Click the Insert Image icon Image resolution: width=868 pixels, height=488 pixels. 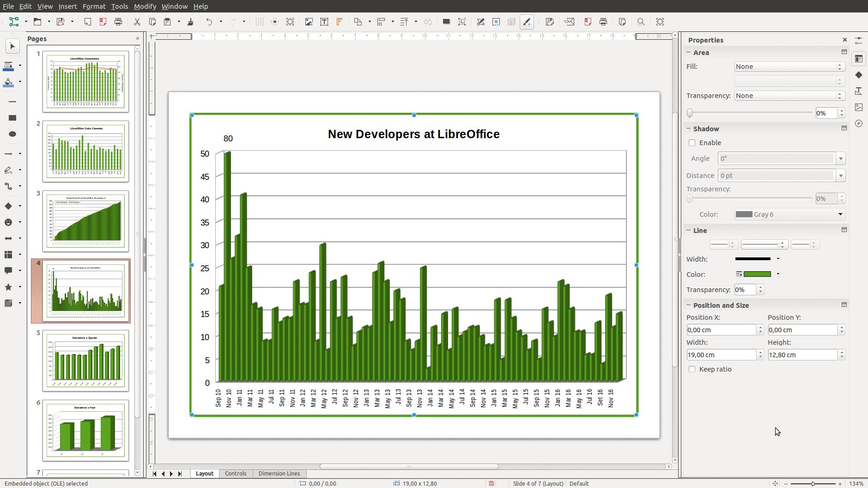coord(309,22)
